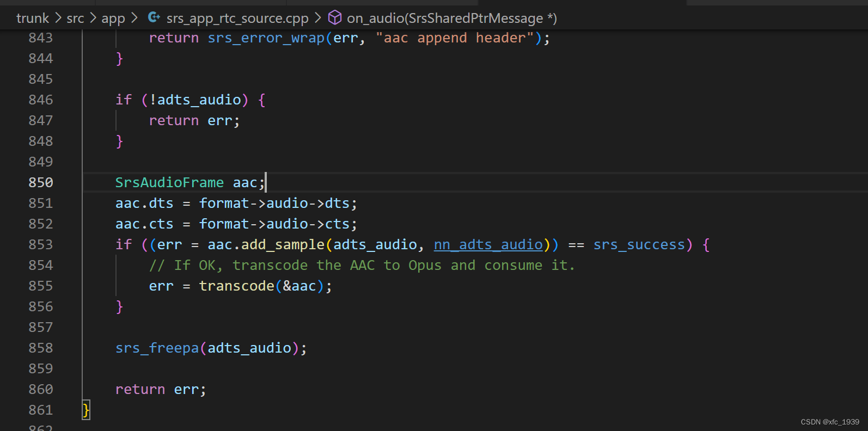This screenshot has width=868, height=431.
Task: Click 'return err;' on line 860
Action: (x=161, y=390)
